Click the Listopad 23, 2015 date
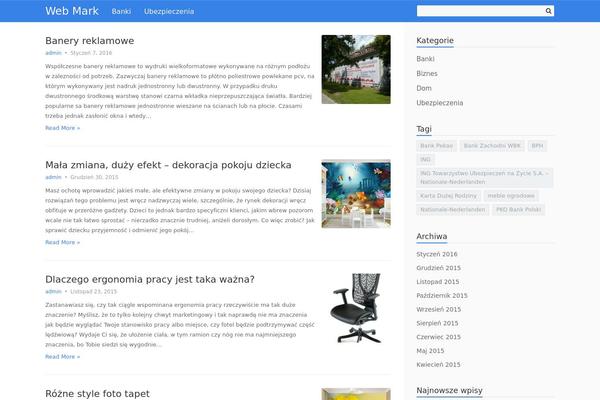Image resolution: width=600 pixels, height=400 pixels. click(x=93, y=292)
